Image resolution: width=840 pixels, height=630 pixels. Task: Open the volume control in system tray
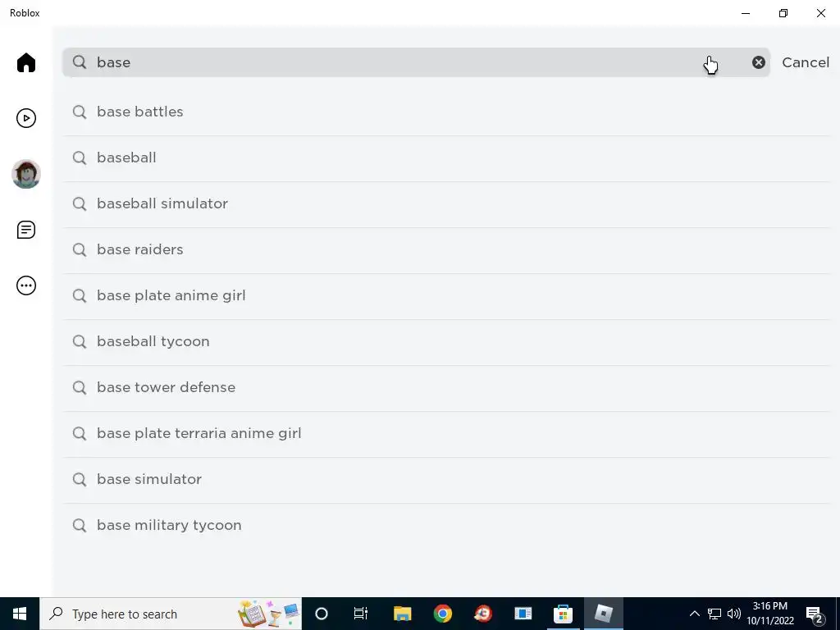click(x=734, y=614)
